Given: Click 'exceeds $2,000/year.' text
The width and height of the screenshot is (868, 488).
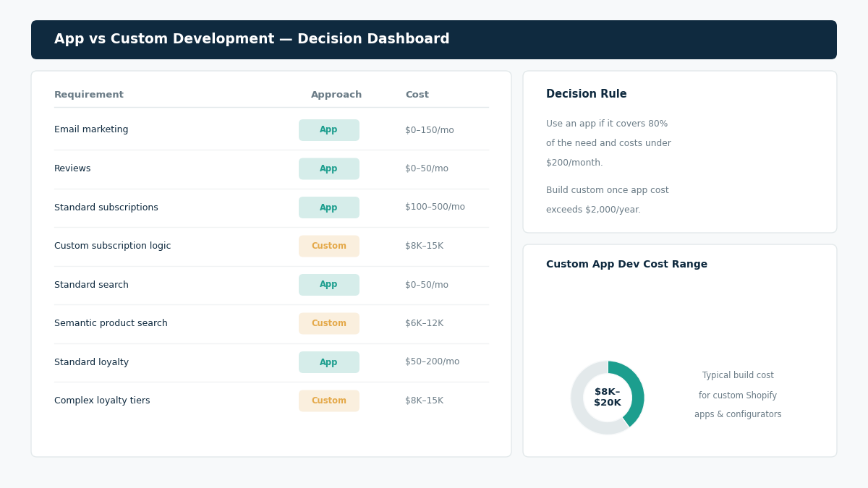Looking at the screenshot, I should 593,210.
